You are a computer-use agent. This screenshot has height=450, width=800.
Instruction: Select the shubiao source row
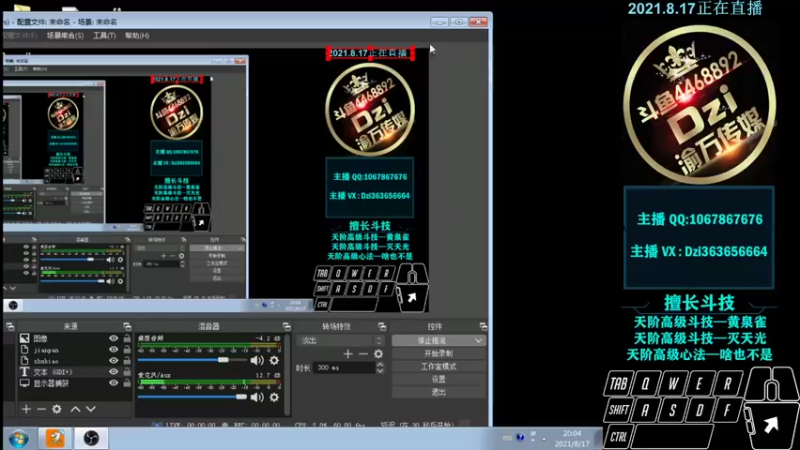point(74,361)
